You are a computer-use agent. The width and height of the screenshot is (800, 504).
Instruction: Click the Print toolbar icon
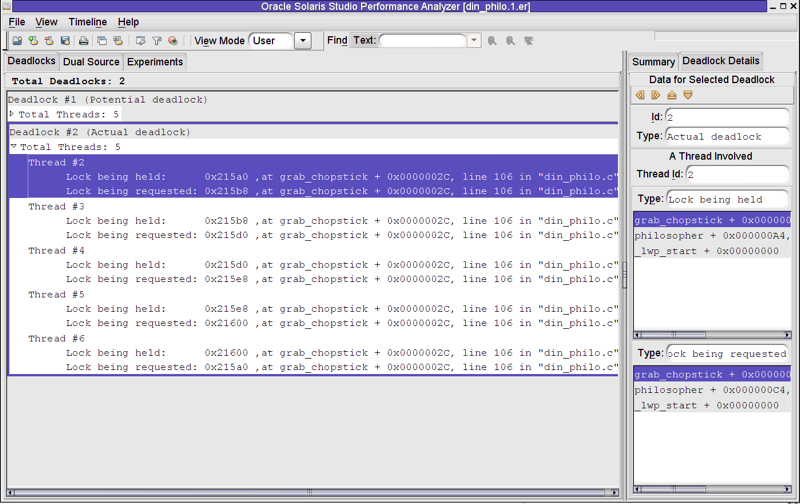(x=83, y=41)
